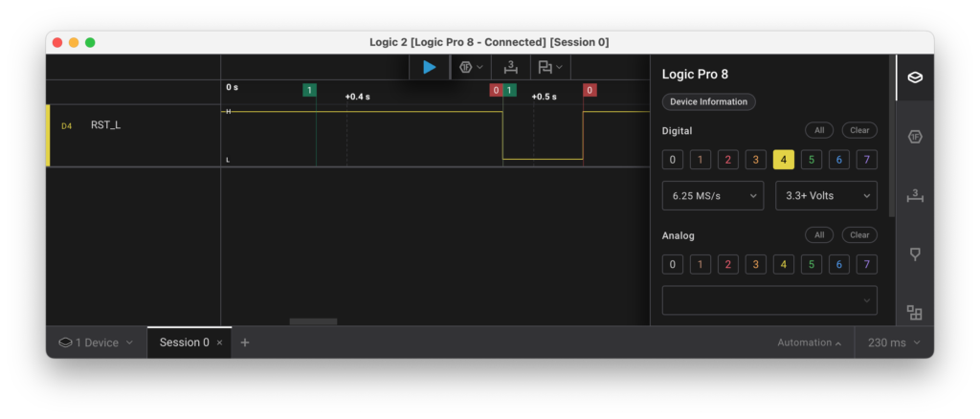Open the Device settings sidebar icon
Viewport: 980px width, 419px height.
pyautogui.click(x=915, y=77)
